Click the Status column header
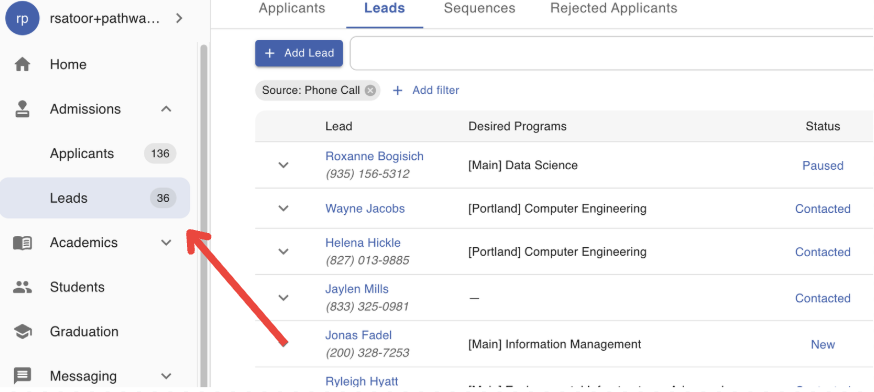Viewport: 874px width, 392px height. pyautogui.click(x=823, y=126)
